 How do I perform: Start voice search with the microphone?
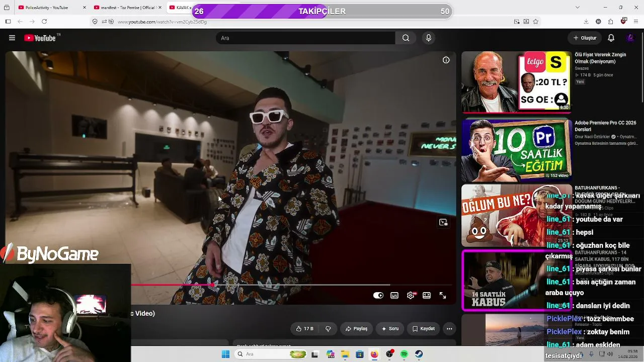(429, 38)
